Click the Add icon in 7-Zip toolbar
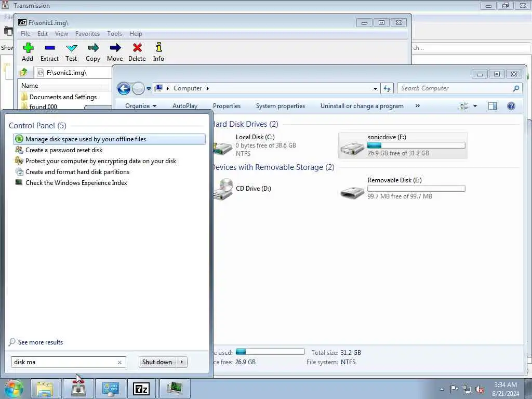532x399 pixels. pyautogui.click(x=28, y=48)
